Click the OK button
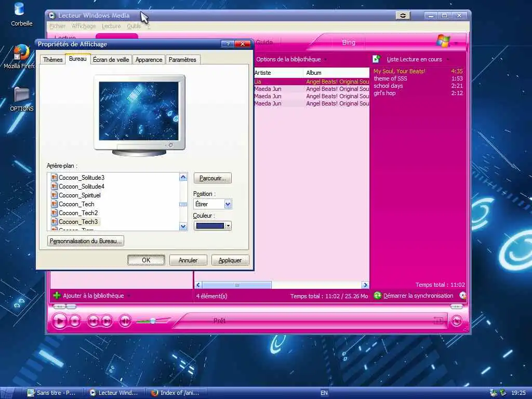Screen dimensions: 532x399 (146, 260)
